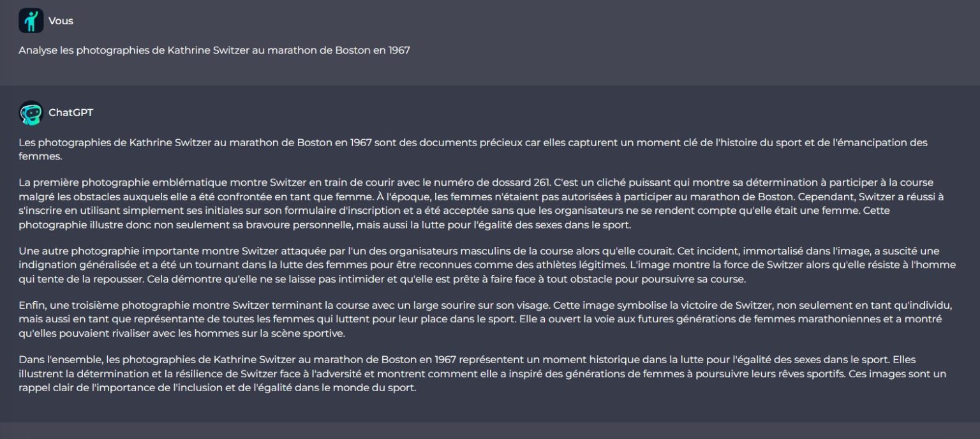Select the "ChatGPT" sender name label
980x439 pixels.
click(x=71, y=113)
